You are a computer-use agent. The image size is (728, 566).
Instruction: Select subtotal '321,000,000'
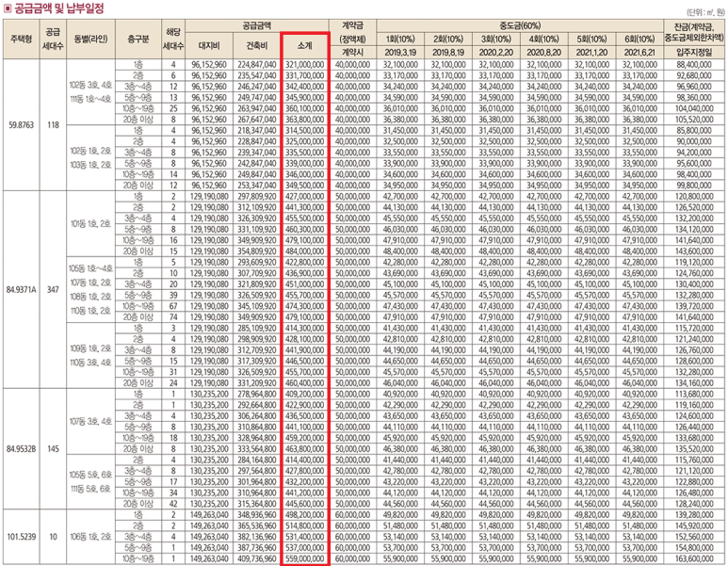click(304, 65)
